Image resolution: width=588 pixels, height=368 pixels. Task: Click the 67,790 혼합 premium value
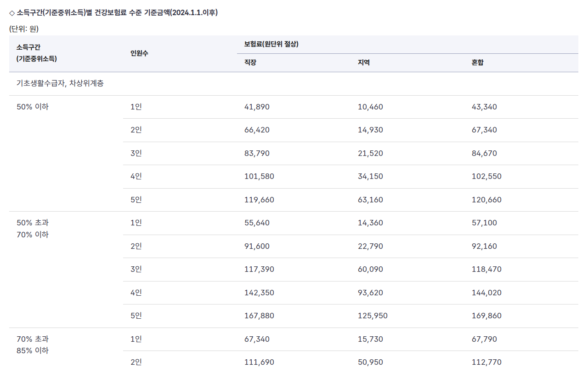coord(484,339)
